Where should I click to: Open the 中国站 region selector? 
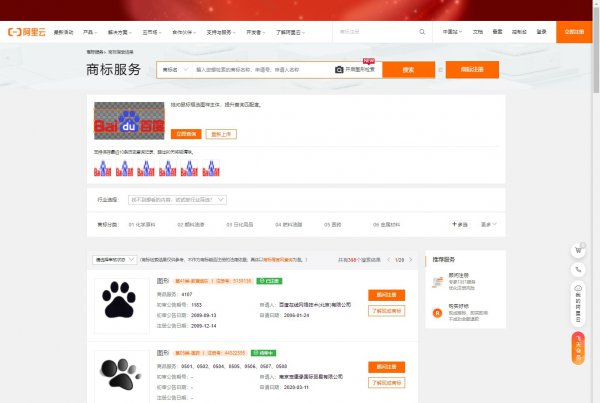(x=452, y=32)
